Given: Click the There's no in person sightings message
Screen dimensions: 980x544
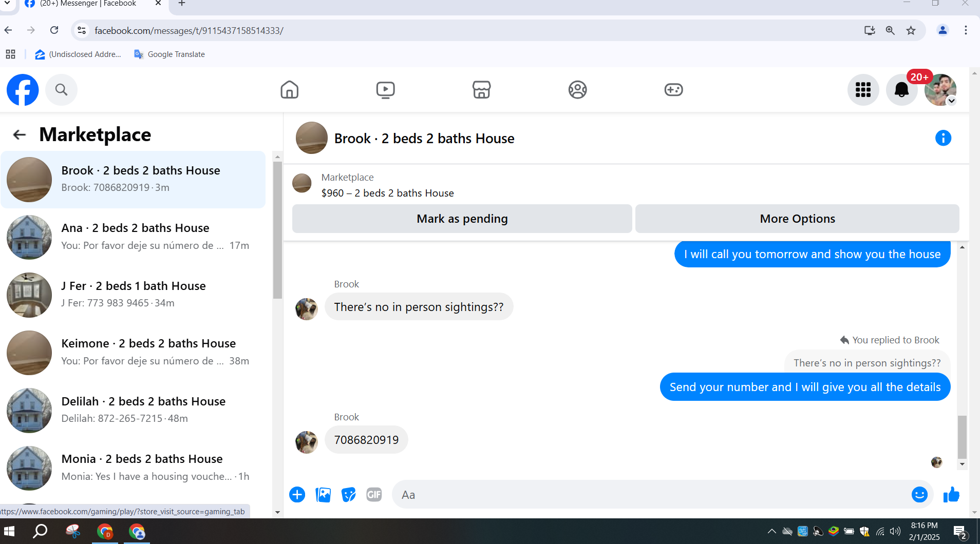Looking at the screenshot, I should (x=419, y=307).
